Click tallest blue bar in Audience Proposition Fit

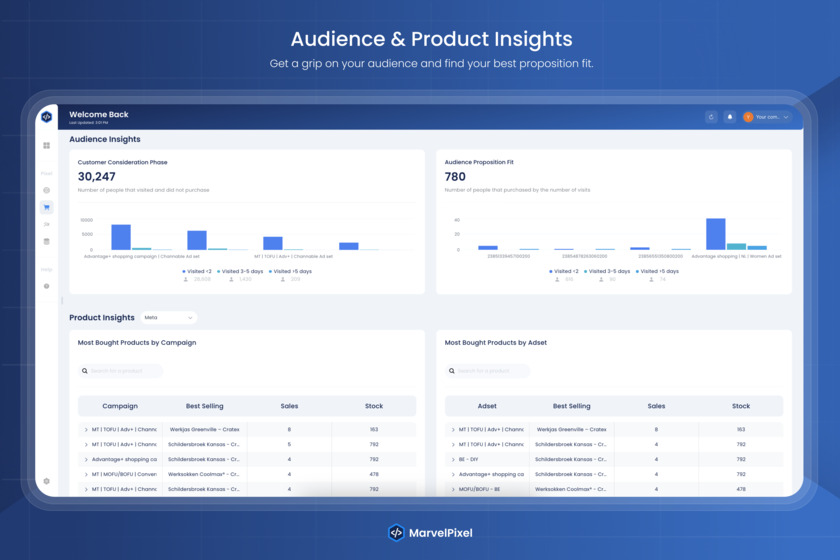716,234
